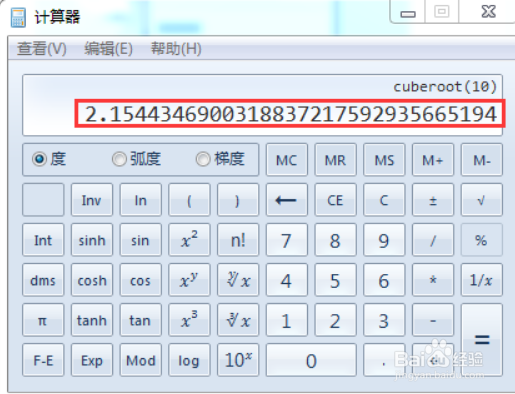Click the CE clear entry button
The width and height of the screenshot is (515, 394).
tap(335, 200)
